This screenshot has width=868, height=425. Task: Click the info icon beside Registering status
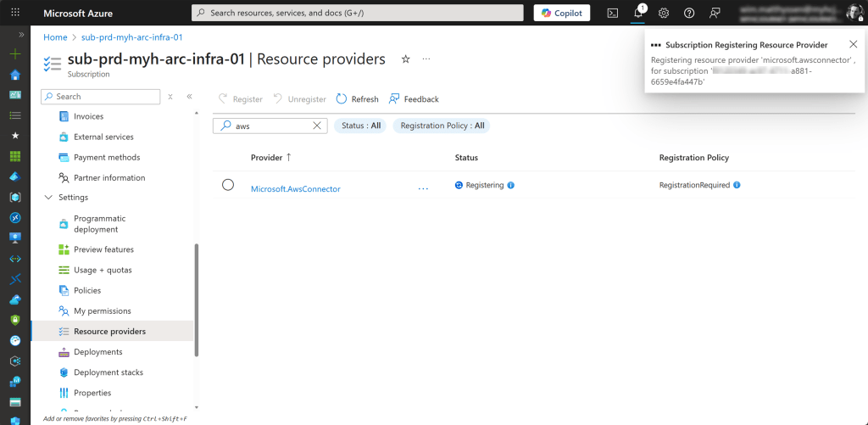(511, 185)
